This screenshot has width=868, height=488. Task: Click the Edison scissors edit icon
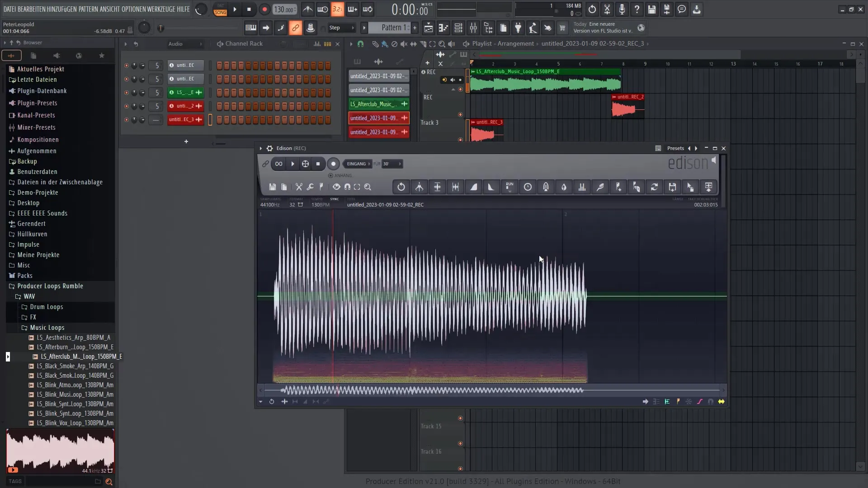click(299, 187)
